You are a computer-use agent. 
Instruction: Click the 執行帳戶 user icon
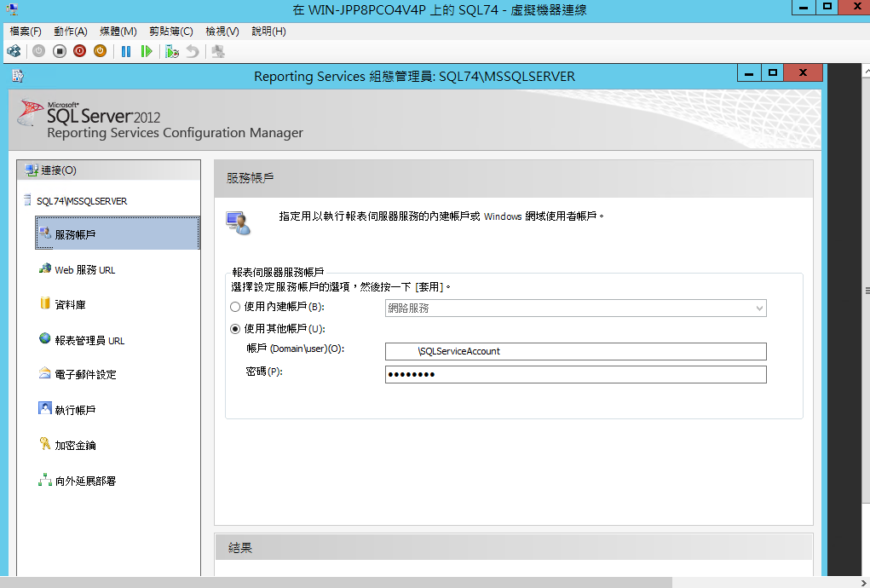[x=45, y=408]
